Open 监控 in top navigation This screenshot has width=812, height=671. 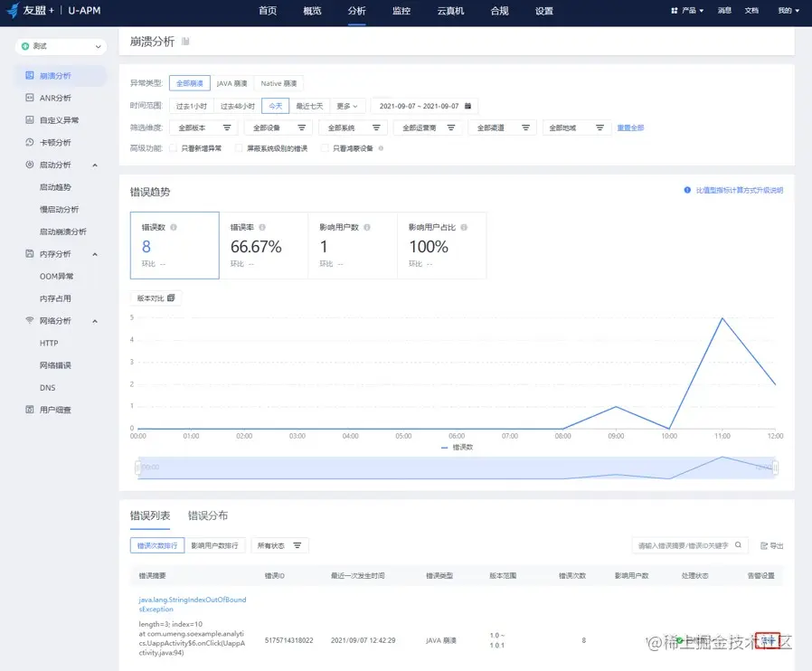[x=401, y=11]
